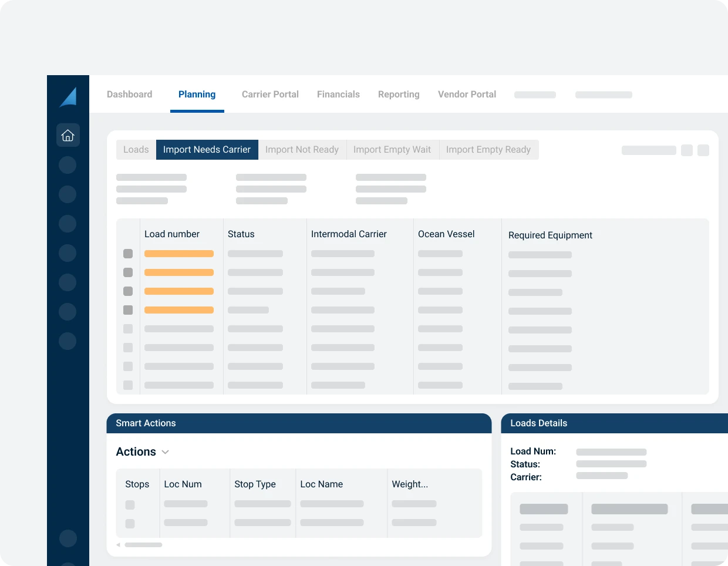Image resolution: width=728 pixels, height=566 pixels.
Task: Select the Import Not Ready filter
Action: pyautogui.click(x=302, y=150)
